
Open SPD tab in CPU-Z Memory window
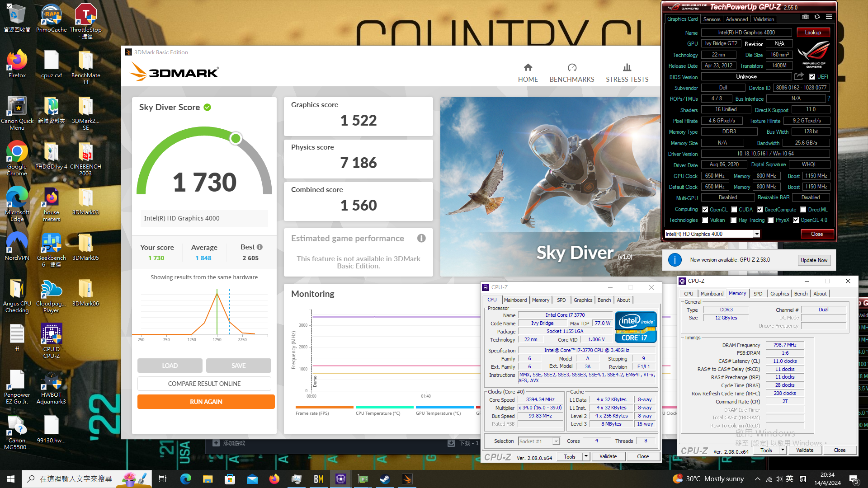(x=758, y=294)
